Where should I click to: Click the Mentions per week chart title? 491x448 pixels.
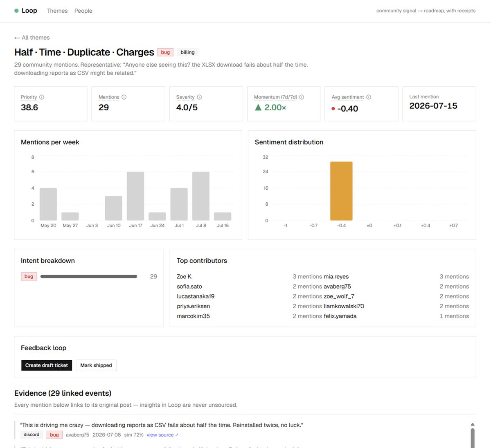coord(50,142)
